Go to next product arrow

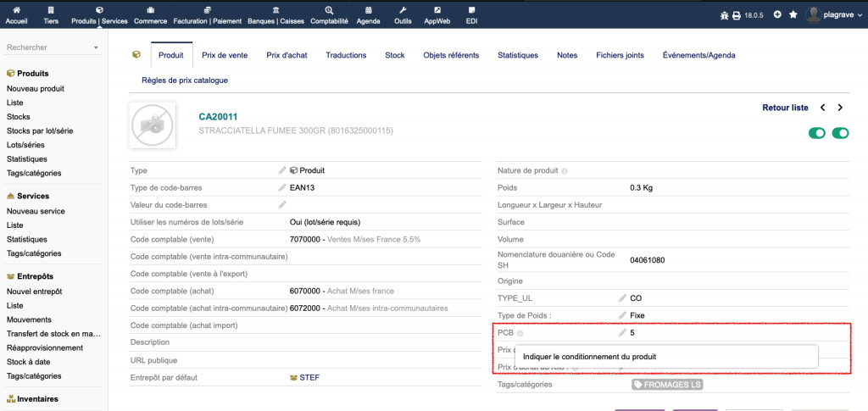pos(840,108)
